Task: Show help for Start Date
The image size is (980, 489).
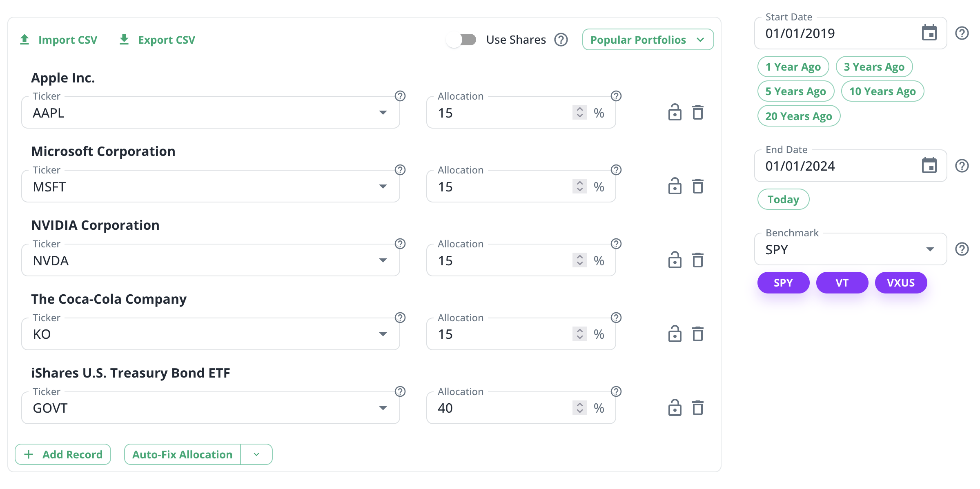Action: [x=962, y=33]
